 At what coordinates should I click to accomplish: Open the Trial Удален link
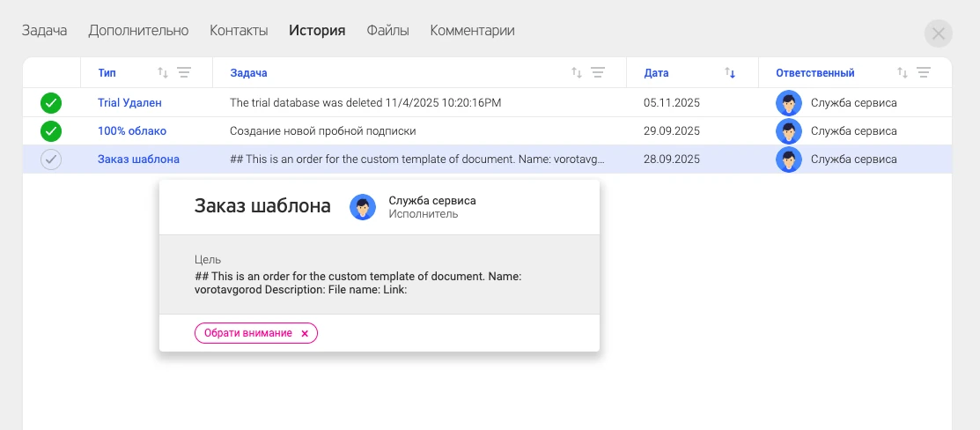click(x=130, y=102)
